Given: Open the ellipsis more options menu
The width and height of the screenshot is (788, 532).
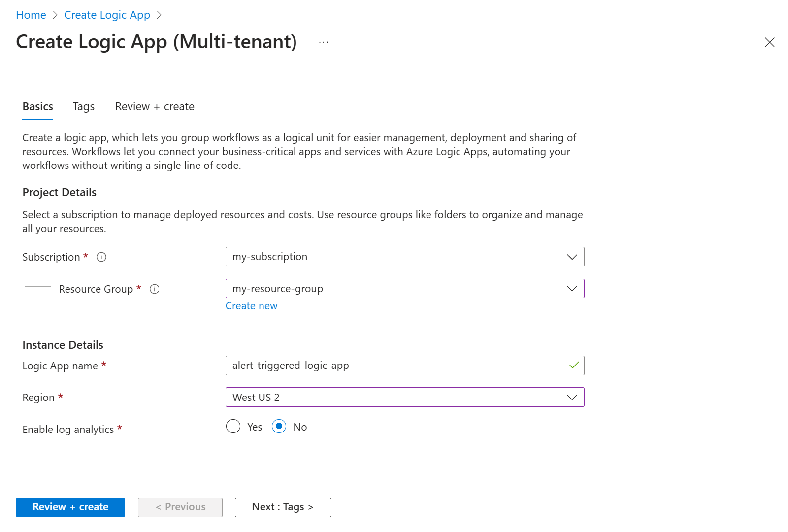Looking at the screenshot, I should tap(324, 42).
